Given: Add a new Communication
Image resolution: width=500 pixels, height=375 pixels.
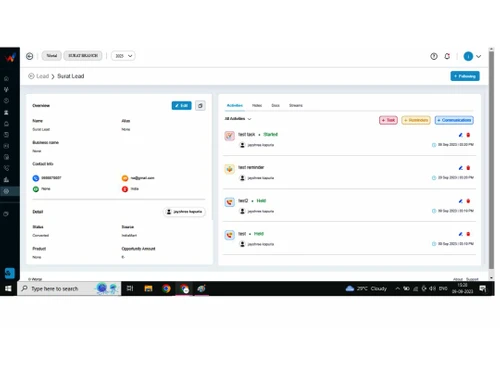Looking at the screenshot, I should (x=454, y=120).
